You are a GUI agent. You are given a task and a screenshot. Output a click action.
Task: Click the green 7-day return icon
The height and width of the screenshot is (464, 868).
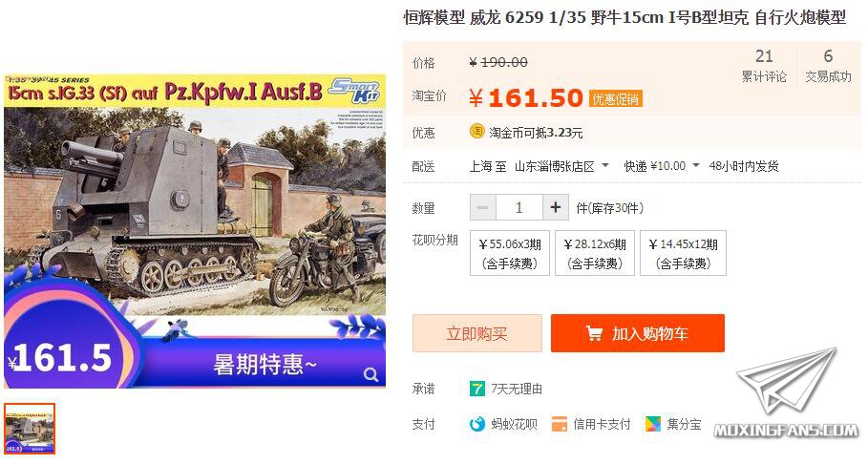coord(476,389)
